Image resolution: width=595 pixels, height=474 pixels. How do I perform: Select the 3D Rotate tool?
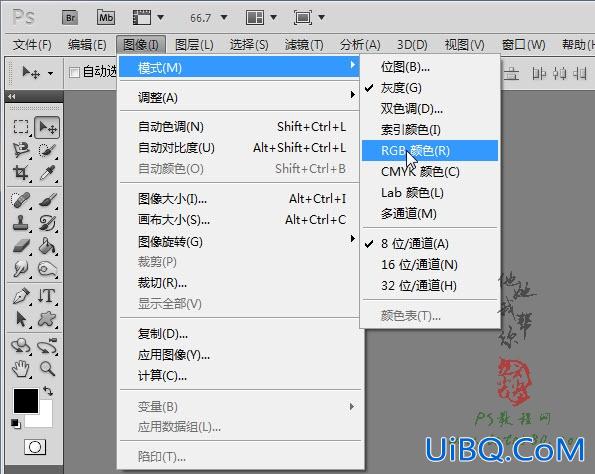click(21, 346)
